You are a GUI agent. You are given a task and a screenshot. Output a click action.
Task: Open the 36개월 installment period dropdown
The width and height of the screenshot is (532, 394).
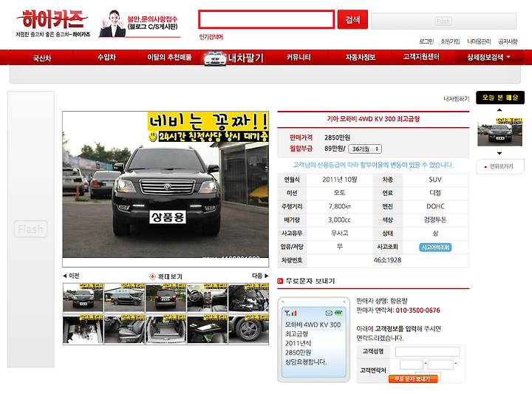point(365,149)
